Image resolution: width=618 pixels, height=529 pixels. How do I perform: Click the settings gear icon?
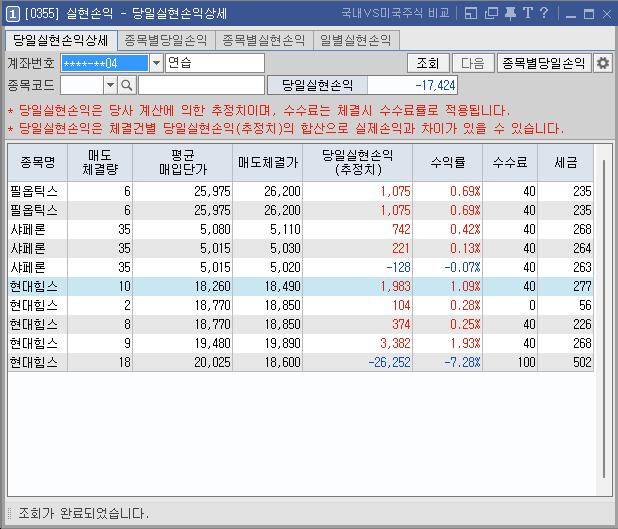point(603,63)
